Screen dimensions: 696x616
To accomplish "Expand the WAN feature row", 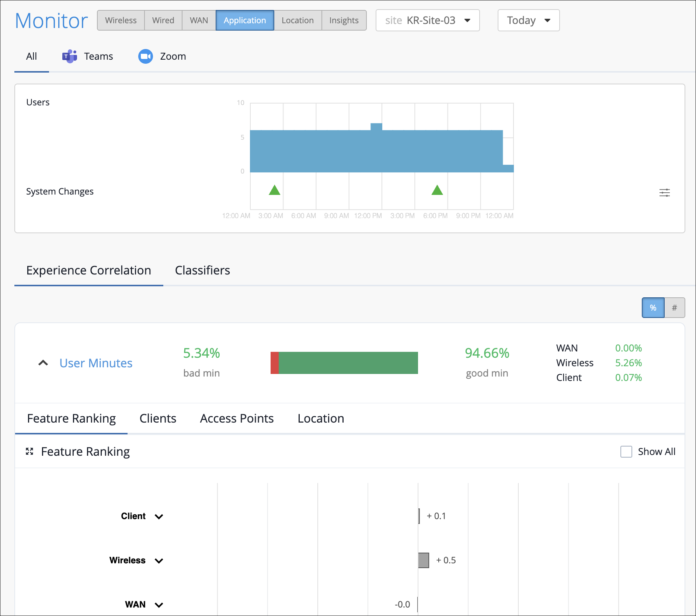I will coord(159,605).
